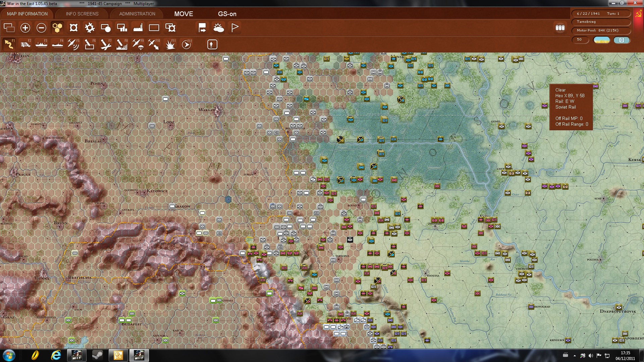Select F9 air transport mode
The width and height of the screenshot is (644, 362).
coord(138,44)
